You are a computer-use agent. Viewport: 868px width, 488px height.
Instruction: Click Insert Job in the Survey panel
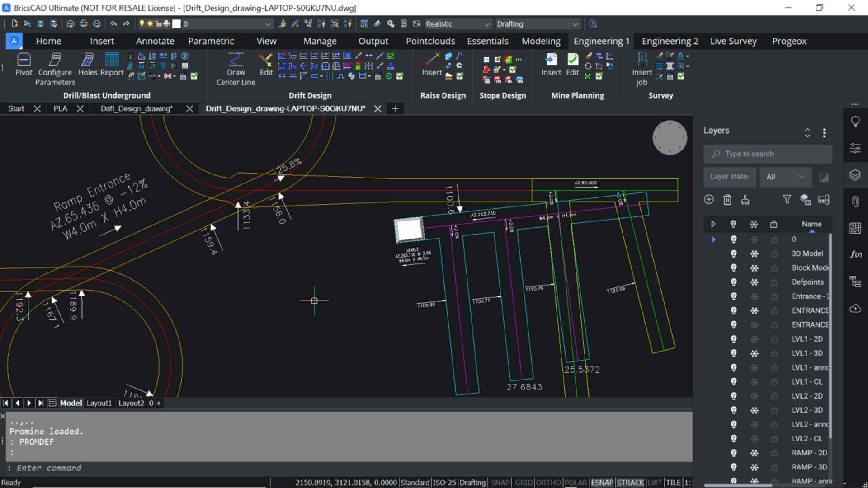pyautogui.click(x=642, y=68)
